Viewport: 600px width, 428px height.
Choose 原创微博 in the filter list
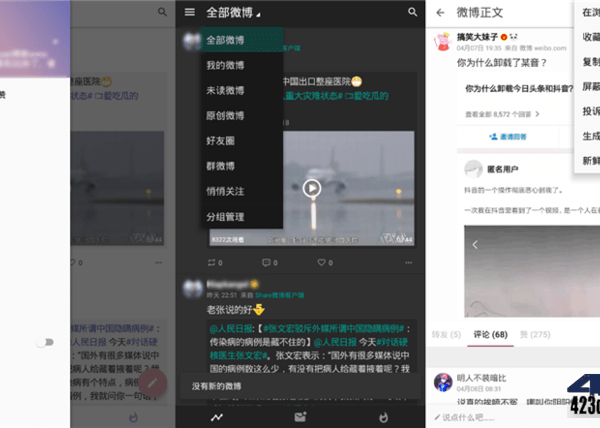click(x=225, y=115)
